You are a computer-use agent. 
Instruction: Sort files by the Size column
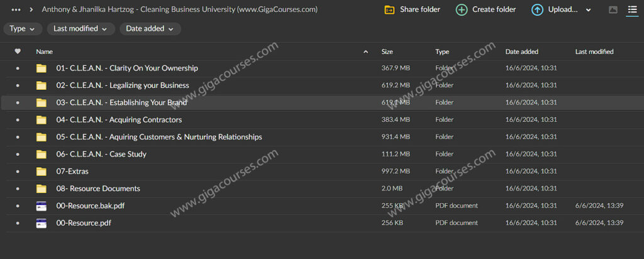coord(387,52)
